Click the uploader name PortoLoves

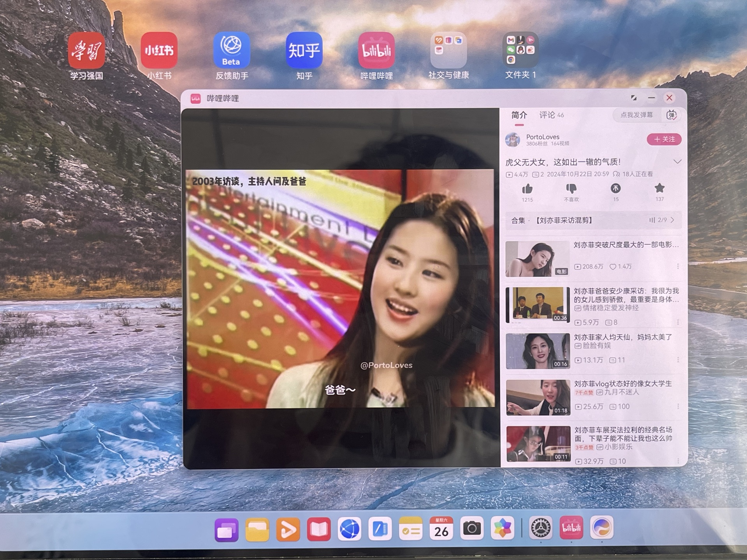click(543, 137)
